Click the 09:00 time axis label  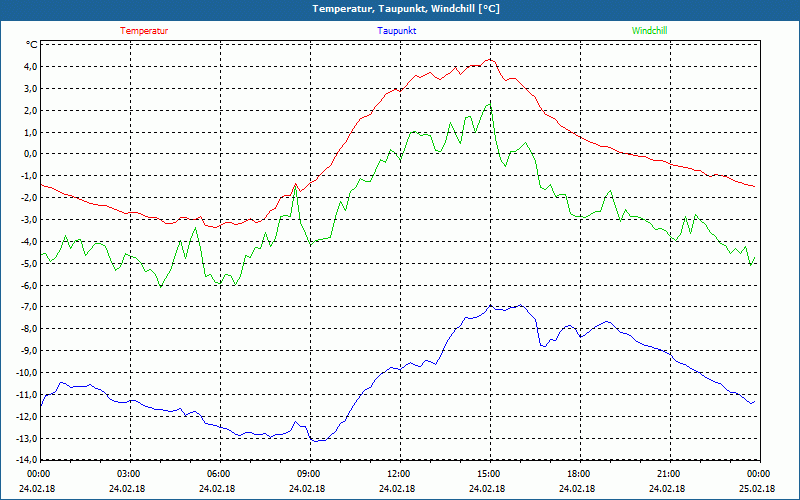pos(310,474)
